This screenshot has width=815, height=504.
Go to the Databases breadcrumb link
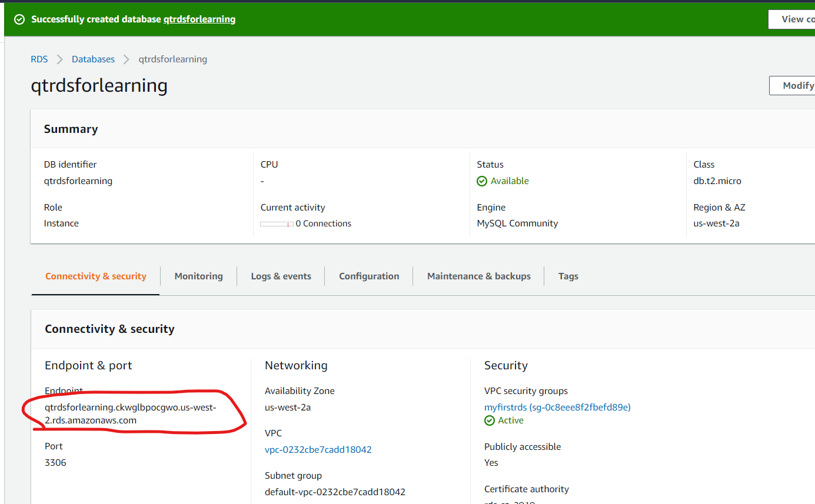[x=93, y=59]
